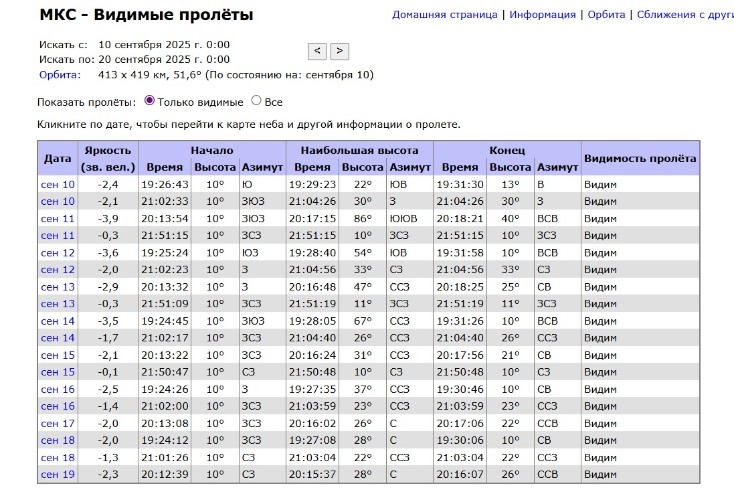The height and width of the screenshot is (500, 734).
Task: Open сен 15 pass starting at 21:50:47
Action: point(58,372)
